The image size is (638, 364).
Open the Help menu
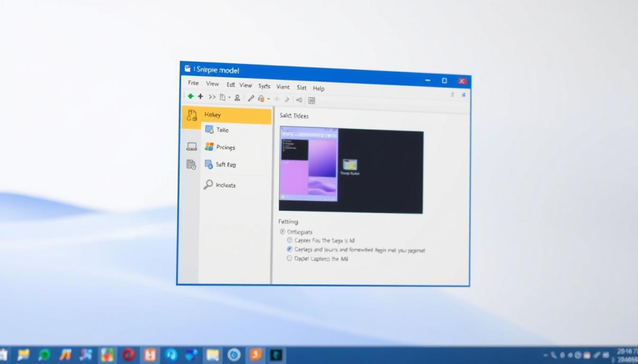318,88
